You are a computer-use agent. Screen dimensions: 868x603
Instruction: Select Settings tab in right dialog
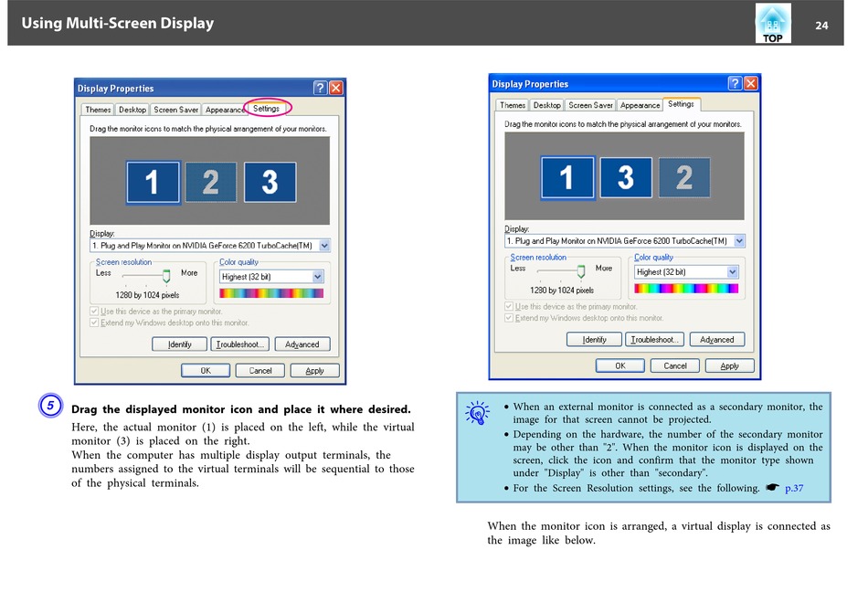[681, 104]
